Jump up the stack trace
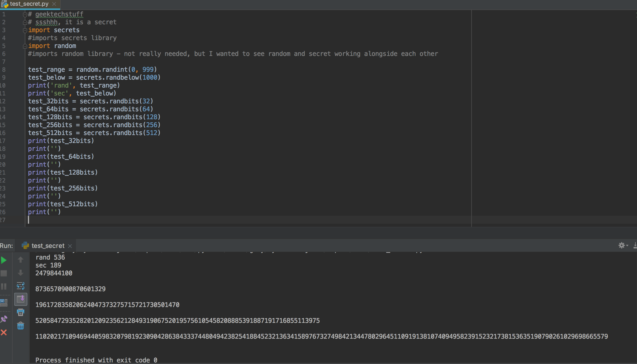 (x=21, y=260)
